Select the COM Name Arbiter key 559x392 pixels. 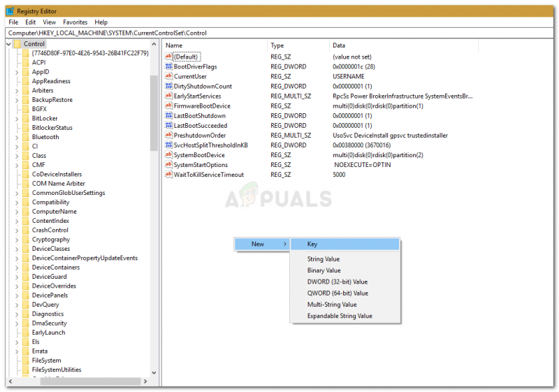click(x=59, y=184)
